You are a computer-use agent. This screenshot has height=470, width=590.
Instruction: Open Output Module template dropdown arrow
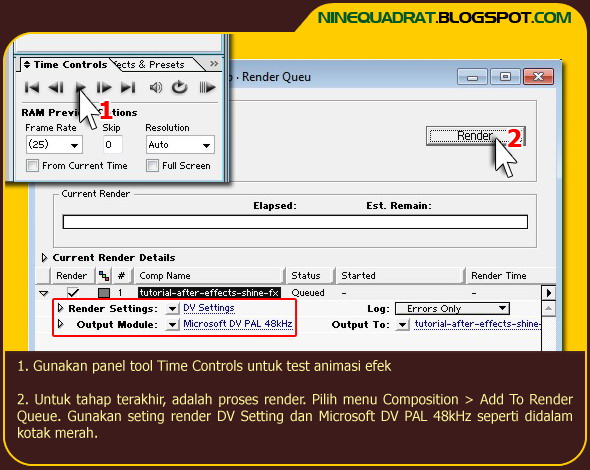click(x=172, y=325)
